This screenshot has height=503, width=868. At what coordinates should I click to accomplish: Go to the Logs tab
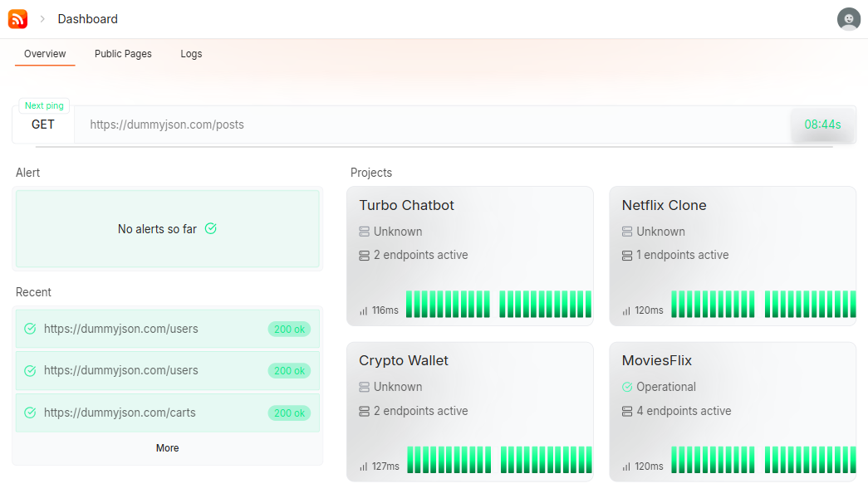click(191, 54)
